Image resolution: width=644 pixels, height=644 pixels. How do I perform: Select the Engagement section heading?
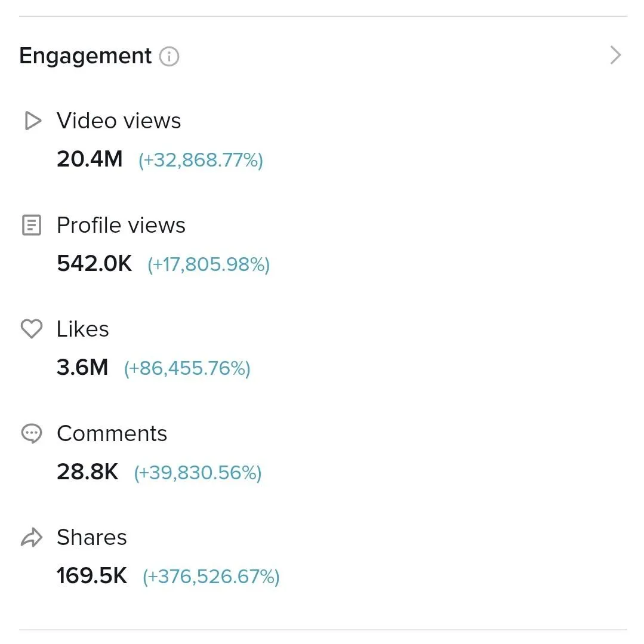[x=85, y=56]
